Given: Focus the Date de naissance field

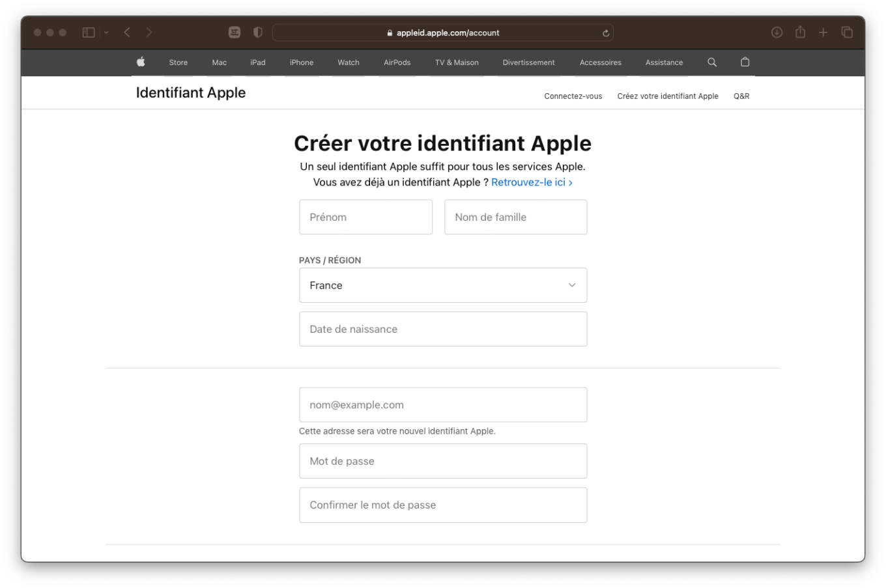Looking at the screenshot, I should pos(443,329).
